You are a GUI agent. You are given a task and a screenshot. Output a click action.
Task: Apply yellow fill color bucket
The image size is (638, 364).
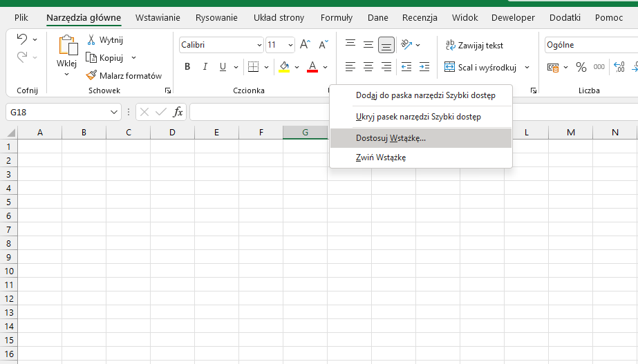pos(284,67)
